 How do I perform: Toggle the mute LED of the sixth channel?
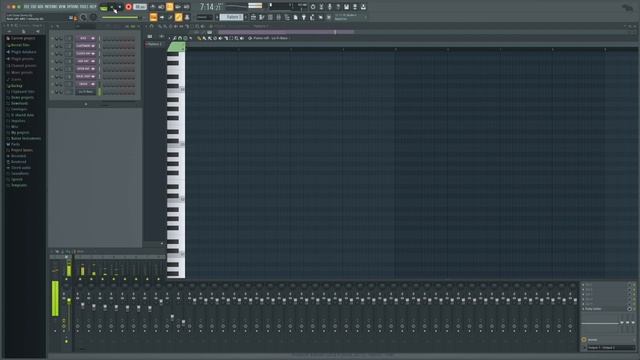pos(52,76)
